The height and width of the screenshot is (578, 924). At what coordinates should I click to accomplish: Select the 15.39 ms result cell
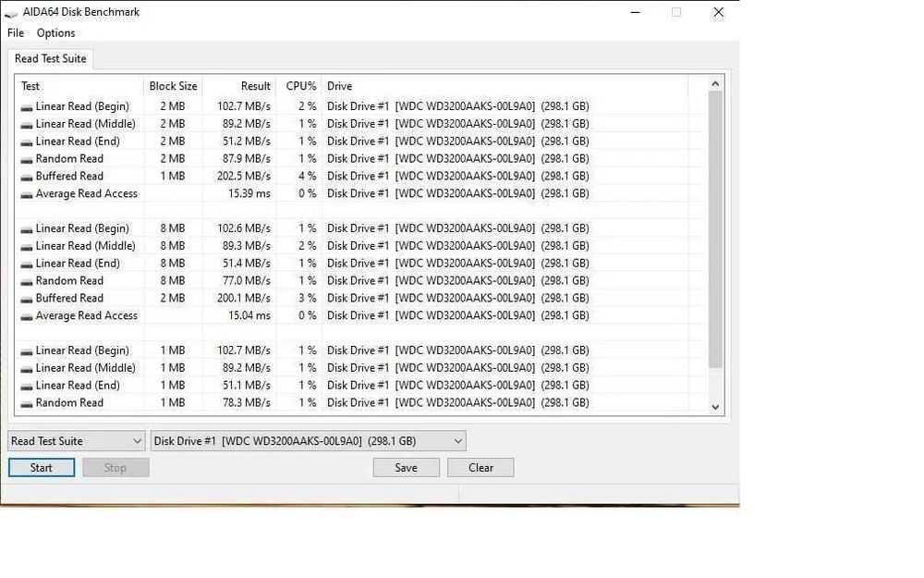coord(249,193)
